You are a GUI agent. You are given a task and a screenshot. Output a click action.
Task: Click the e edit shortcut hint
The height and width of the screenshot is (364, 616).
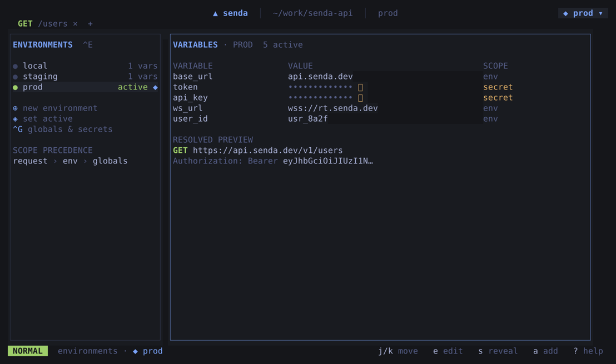[448, 351]
